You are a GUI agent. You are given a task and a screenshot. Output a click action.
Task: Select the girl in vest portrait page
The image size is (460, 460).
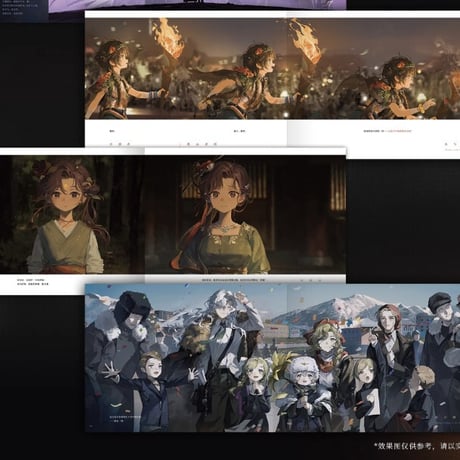click(72, 215)
